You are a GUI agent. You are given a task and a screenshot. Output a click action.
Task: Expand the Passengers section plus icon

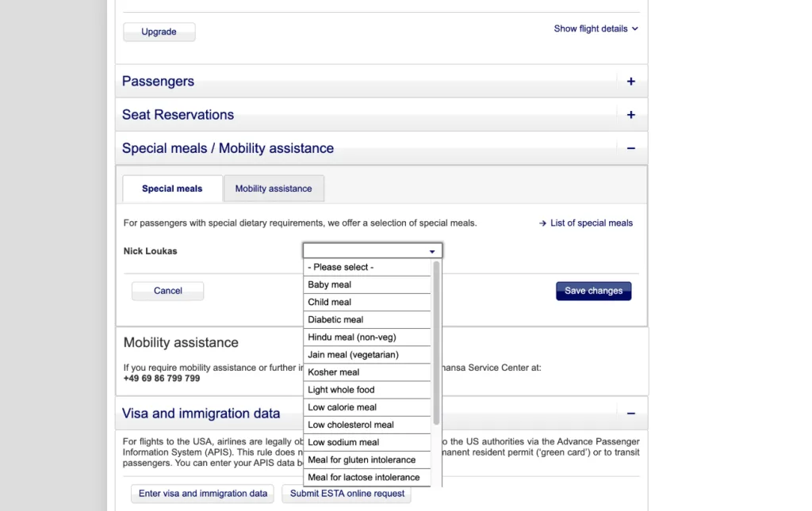coord(630,81)
